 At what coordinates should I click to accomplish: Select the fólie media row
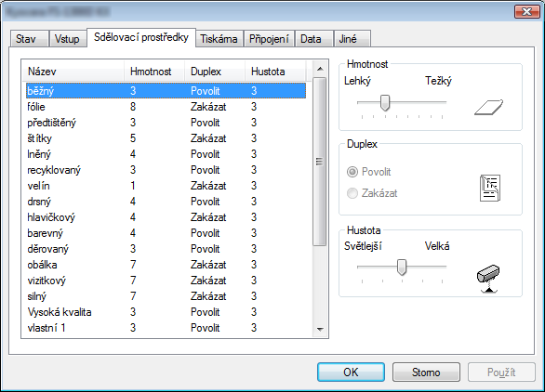[166, 107]
